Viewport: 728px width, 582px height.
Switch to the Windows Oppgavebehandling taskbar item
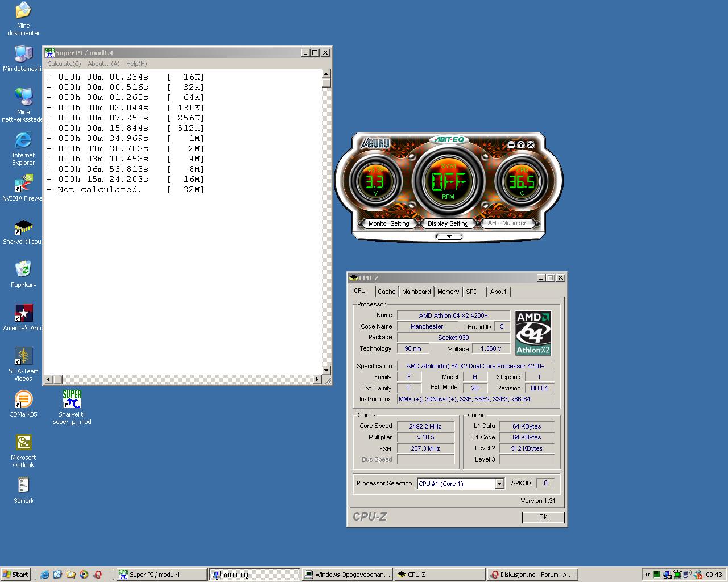(347, 575)
